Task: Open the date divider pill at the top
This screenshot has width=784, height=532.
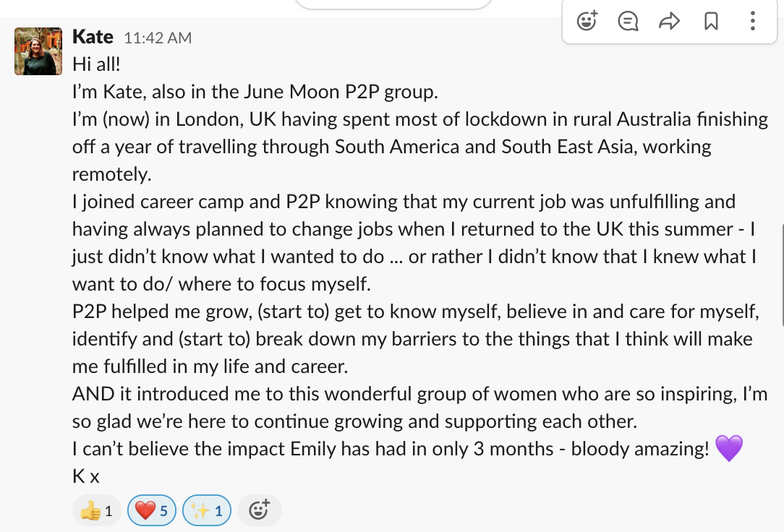Action: coord(394,4)
